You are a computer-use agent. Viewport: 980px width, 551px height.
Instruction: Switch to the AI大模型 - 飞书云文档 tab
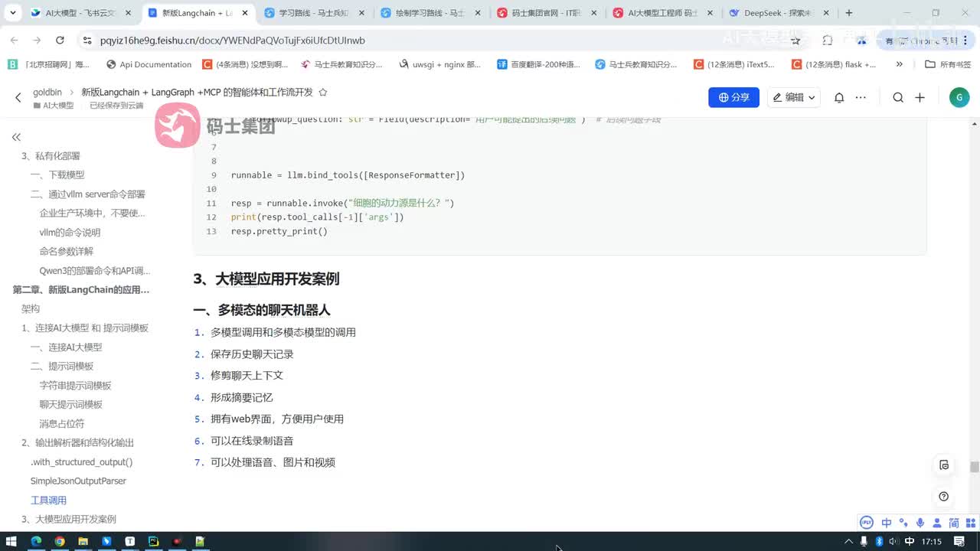[80, 13]
